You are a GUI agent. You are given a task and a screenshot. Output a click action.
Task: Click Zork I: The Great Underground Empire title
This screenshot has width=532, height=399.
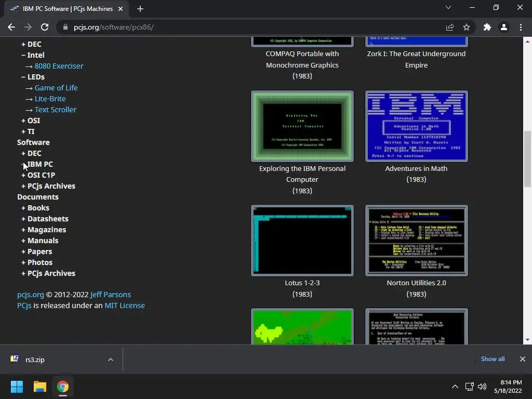416,59
